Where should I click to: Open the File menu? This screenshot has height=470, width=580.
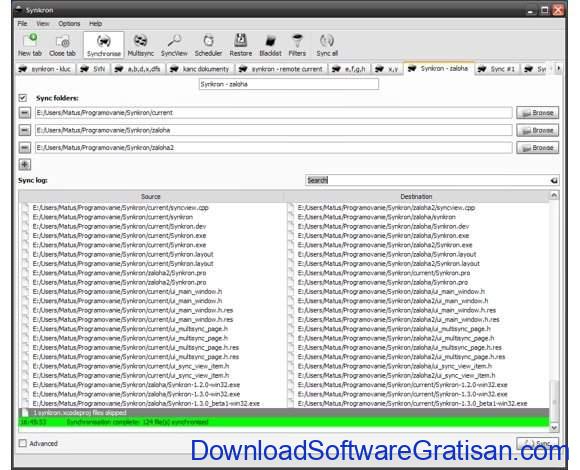pyautogui.click(x=22, y=24)
